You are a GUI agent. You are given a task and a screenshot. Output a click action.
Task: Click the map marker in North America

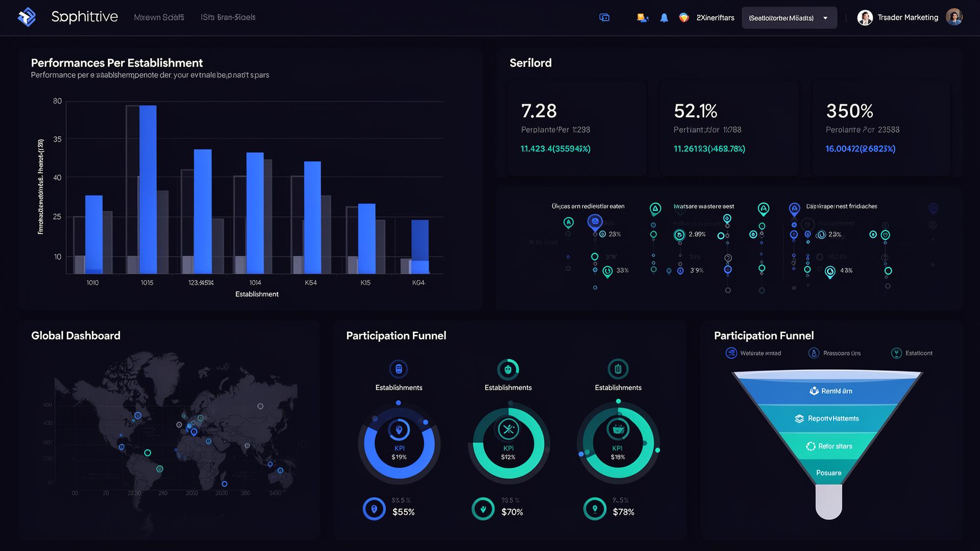click(x=137, y=416)
